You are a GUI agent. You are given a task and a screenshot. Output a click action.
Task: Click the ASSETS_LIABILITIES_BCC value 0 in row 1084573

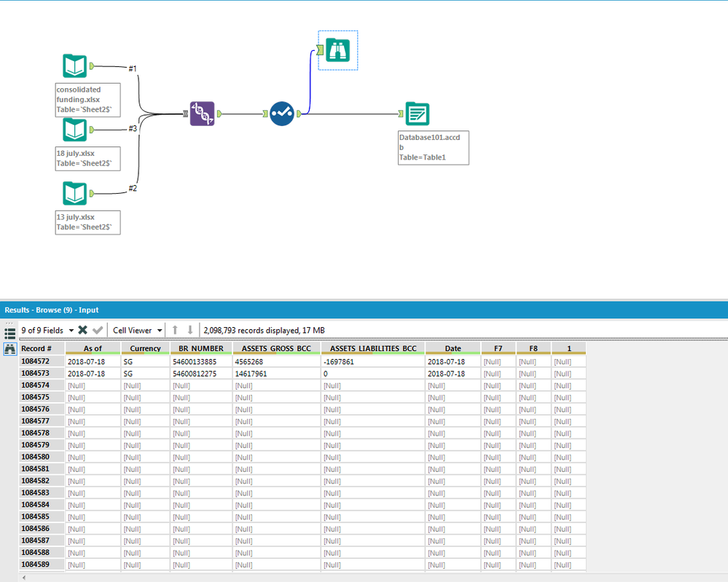pos(373,374)
